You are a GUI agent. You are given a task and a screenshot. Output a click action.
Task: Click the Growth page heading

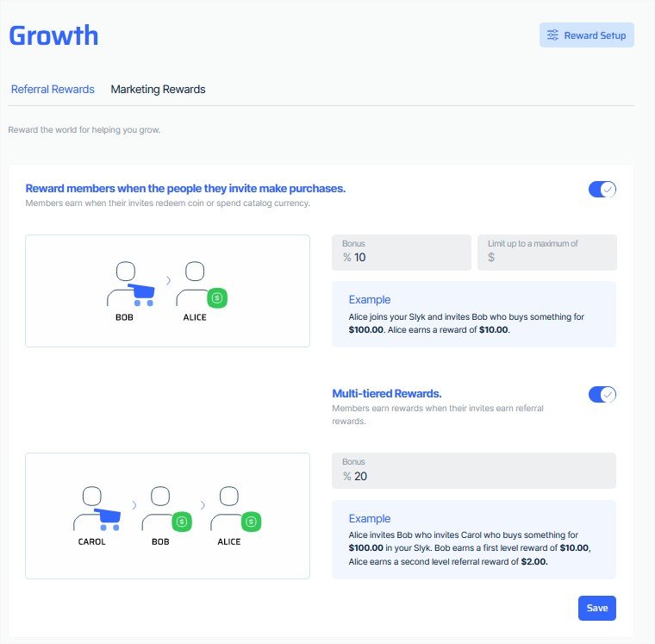pos(53,35)
